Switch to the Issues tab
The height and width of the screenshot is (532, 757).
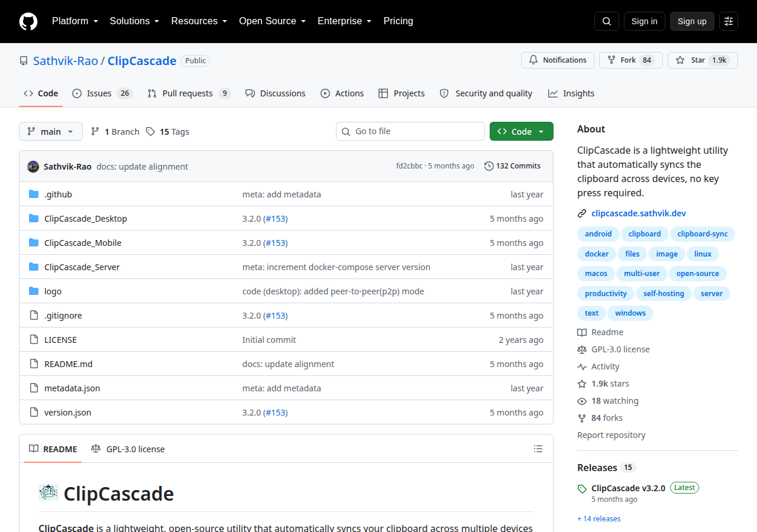[102, 93]
